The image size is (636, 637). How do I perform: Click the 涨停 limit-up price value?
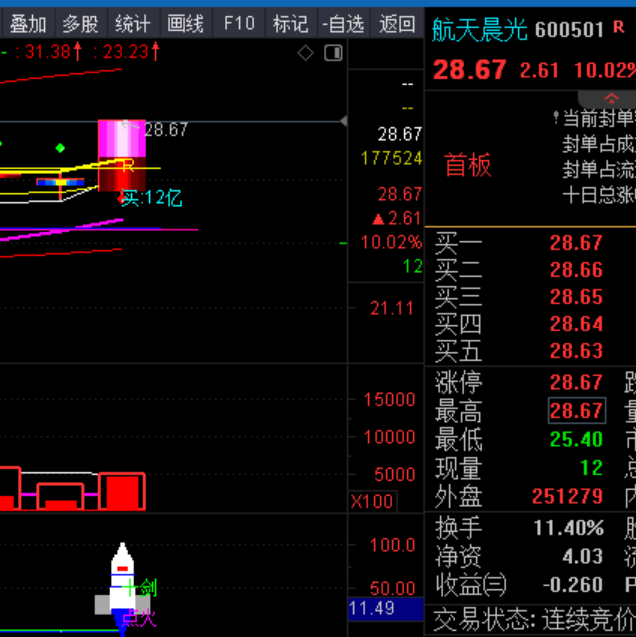click(576, 382)
